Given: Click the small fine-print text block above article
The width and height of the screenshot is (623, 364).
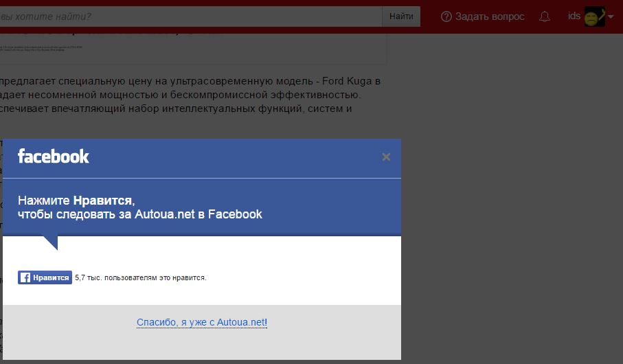Looking at the screenshot, I should coord(41,47).
